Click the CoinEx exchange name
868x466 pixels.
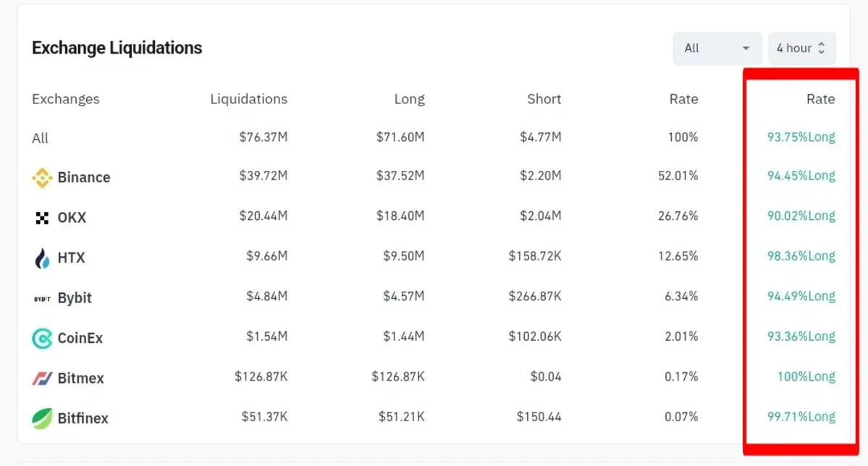[x=80, y=338]
